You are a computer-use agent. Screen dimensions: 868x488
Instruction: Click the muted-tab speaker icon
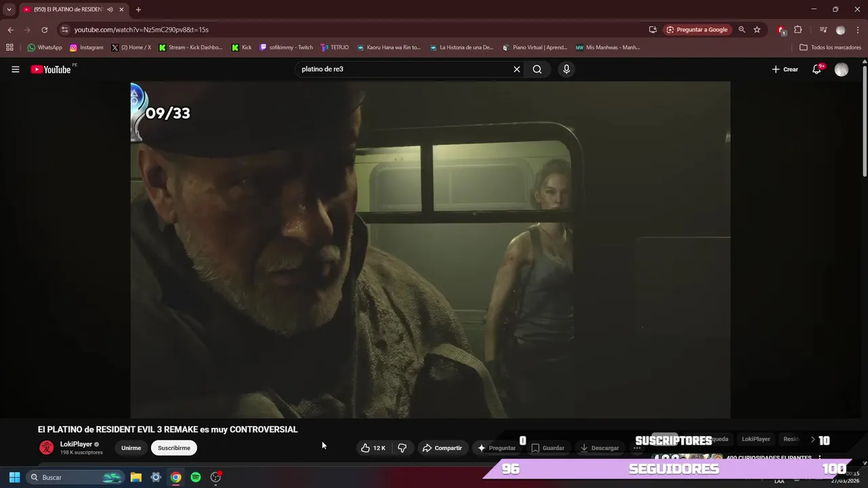pos(110,9)
